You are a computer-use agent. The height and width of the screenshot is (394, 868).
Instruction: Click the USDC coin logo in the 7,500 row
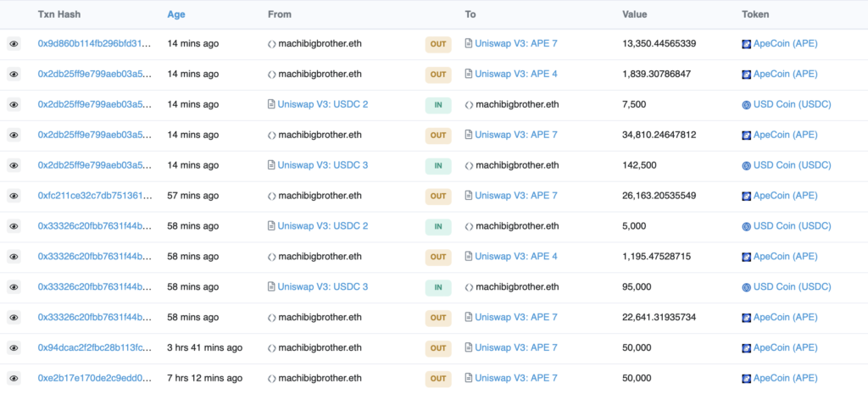point(746,104)
